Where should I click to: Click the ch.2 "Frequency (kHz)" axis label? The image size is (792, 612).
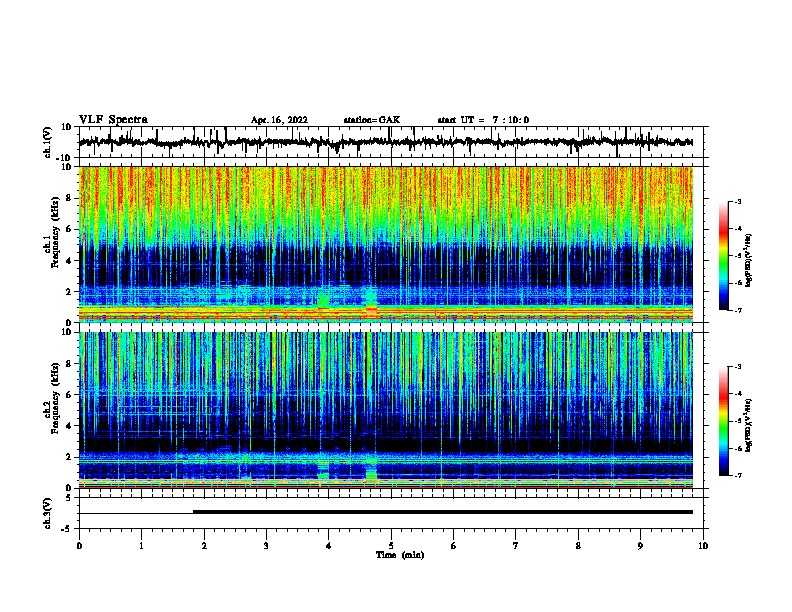[x=55, y=398]
